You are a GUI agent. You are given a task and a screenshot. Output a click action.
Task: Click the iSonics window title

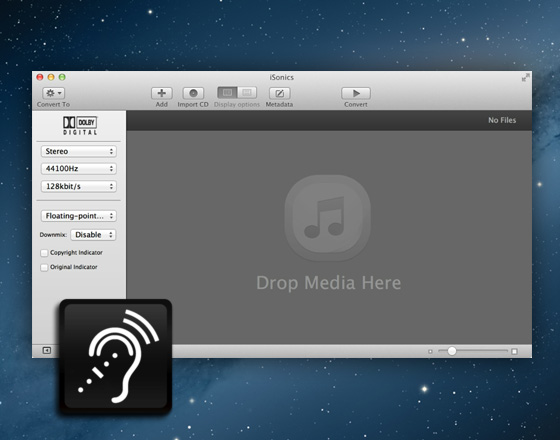(282, 77)
